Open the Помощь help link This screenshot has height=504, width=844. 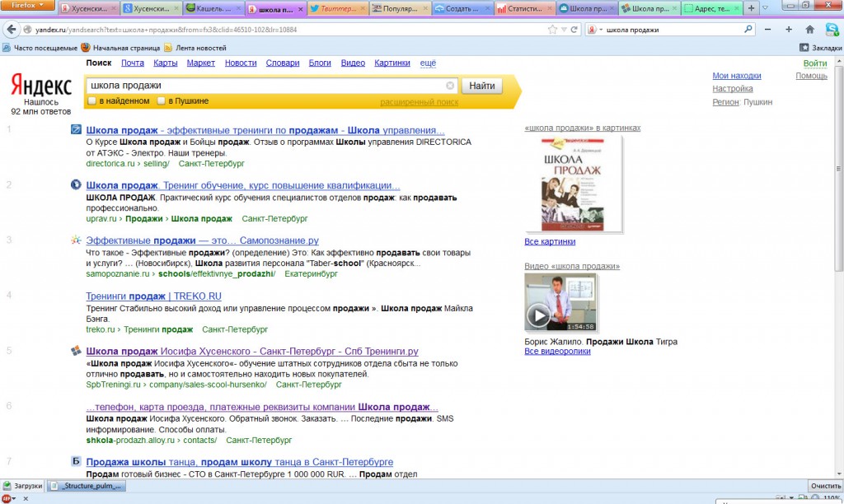pyautogui.click(x=811, y=76)
